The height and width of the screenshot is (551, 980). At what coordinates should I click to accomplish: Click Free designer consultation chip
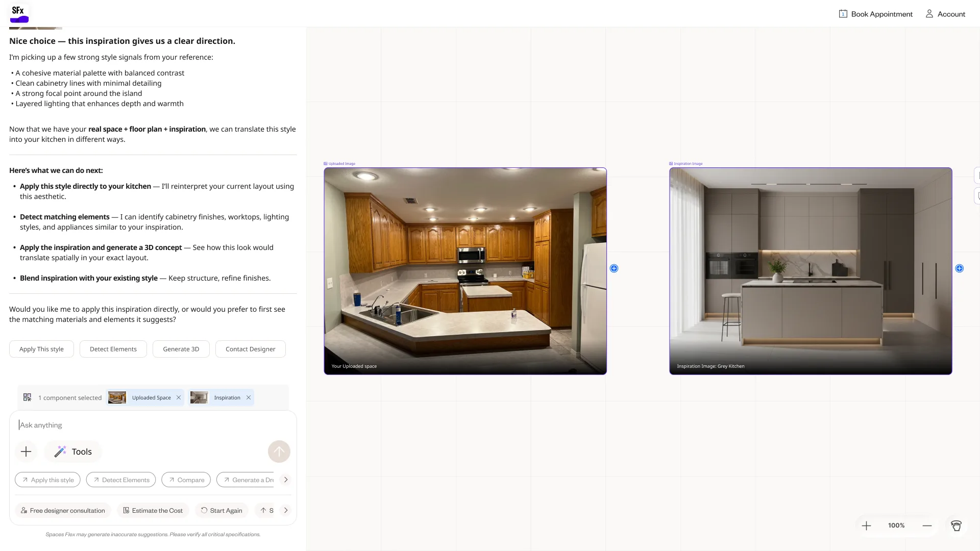point(63,510)
